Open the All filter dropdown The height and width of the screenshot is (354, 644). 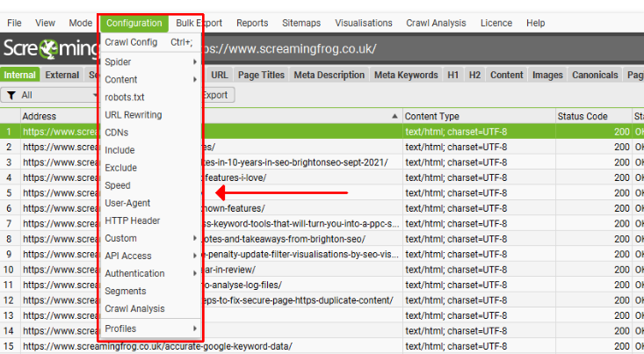(x=49, y=95)
